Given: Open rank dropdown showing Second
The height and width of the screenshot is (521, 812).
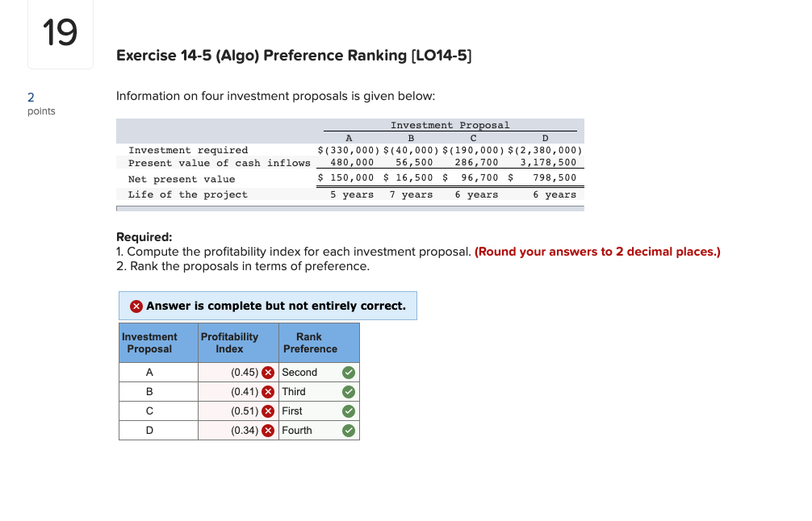Looking at the screenshot, I should tap(319, 373).
